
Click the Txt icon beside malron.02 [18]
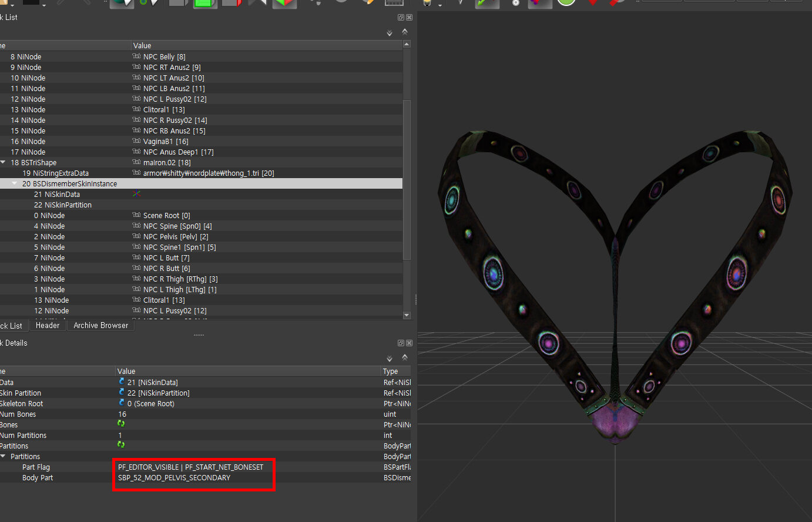click(136, 162)
